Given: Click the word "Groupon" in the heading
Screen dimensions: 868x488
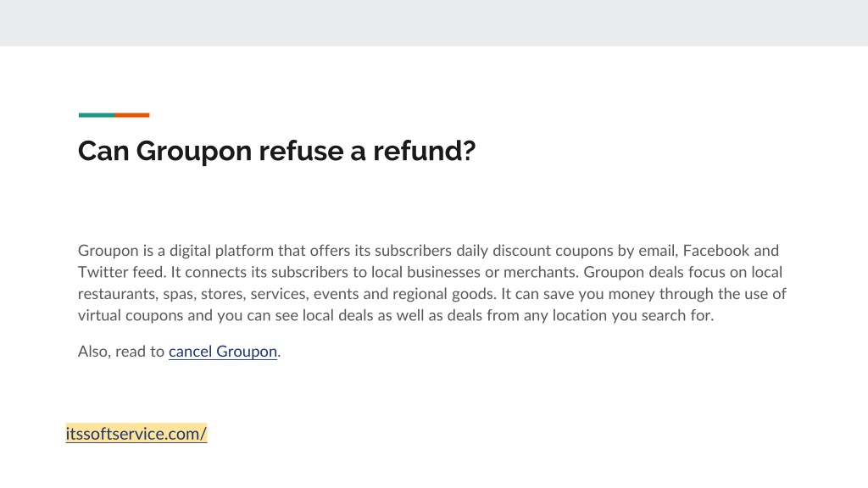Looking at the screenshot, I should pyautogui.click(x=194, y=152).
